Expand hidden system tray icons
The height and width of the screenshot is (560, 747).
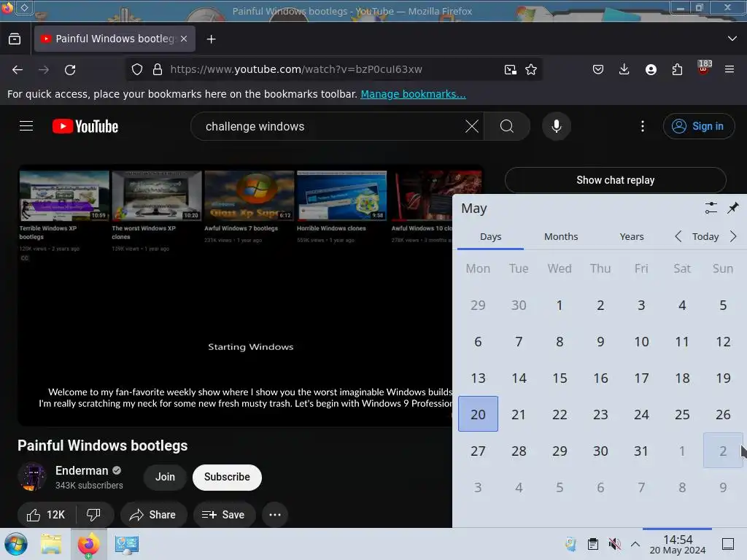[x=635, y=544]
